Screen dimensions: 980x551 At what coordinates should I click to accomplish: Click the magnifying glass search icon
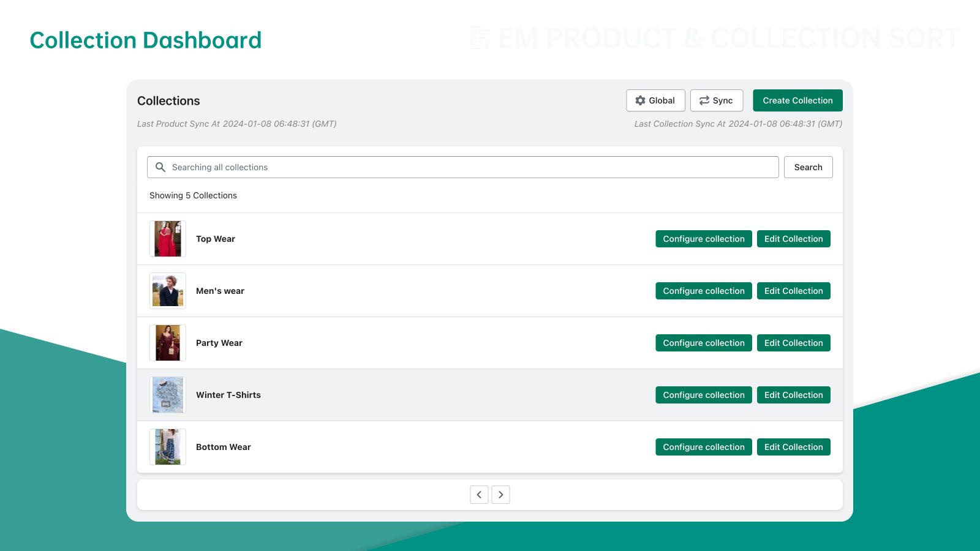(160, 167)
